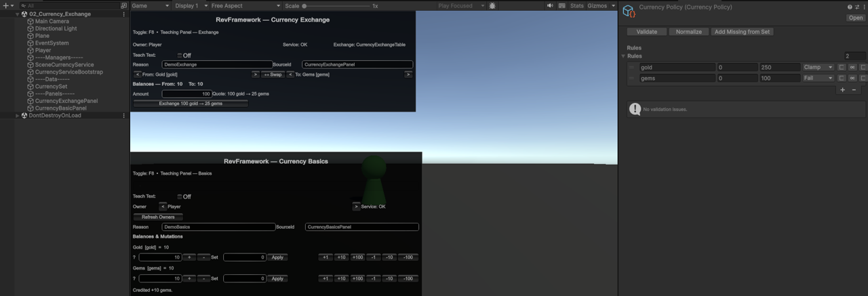The height and width of the screenshot is (296, 868).
Task: Open the 02_Currency_Exchange scene options menu
Action: [x=123, y=14]
